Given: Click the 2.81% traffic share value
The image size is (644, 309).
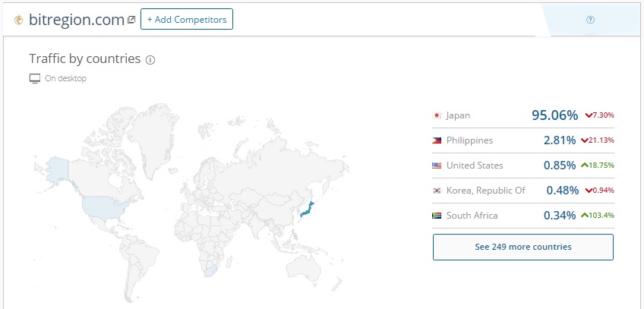Looking at the screenshot, I should [560, 140].
